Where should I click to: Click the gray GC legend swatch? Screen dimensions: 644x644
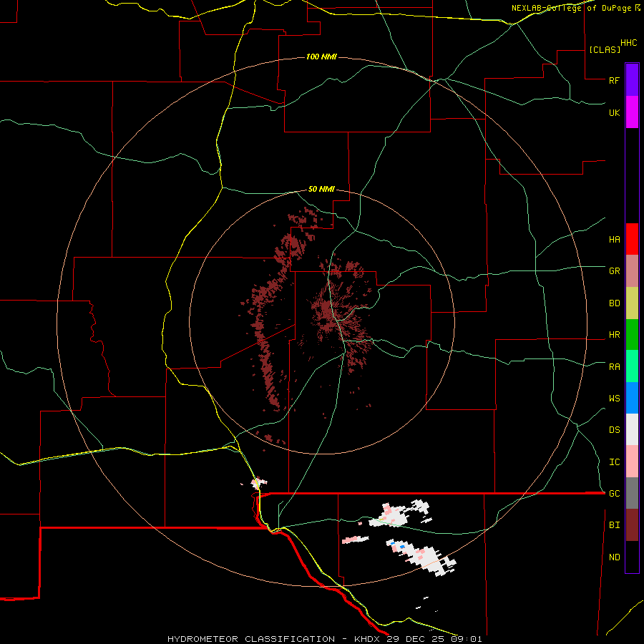[x=632, y=493]
